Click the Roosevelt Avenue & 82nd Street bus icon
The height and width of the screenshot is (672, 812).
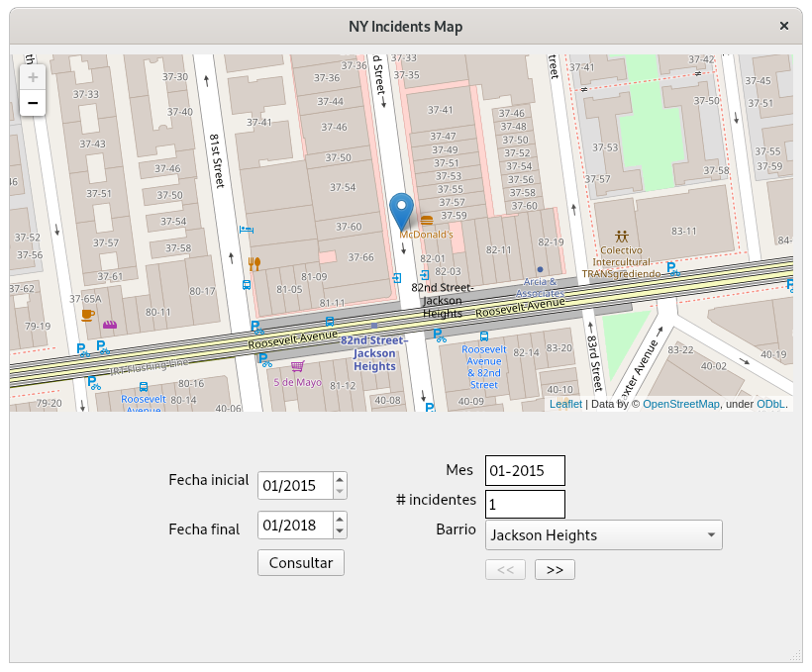click(483, 336)
